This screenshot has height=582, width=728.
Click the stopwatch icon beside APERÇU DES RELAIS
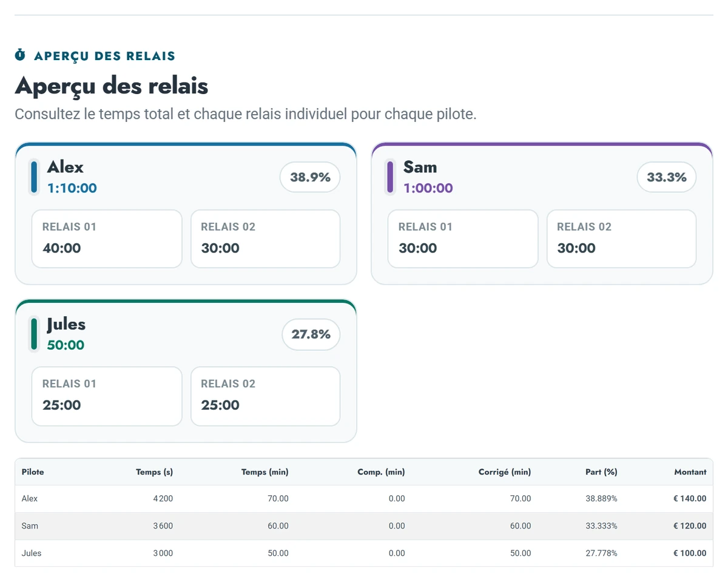20,56
